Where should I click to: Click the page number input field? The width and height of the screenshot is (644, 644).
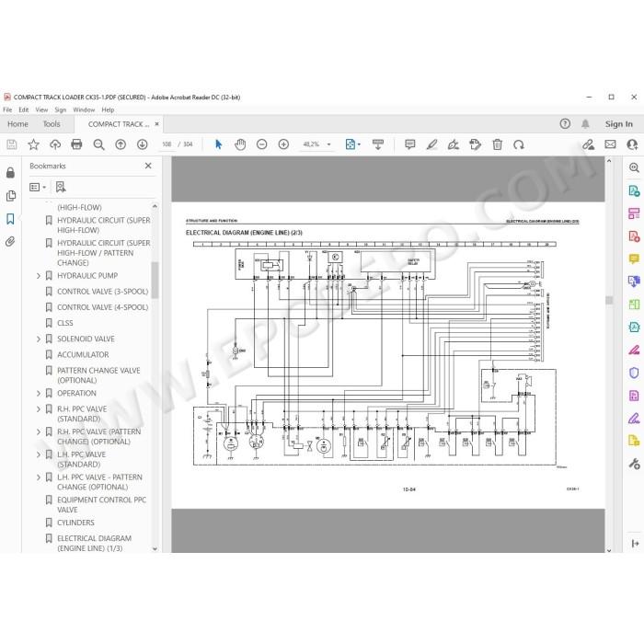click(167, 144)
